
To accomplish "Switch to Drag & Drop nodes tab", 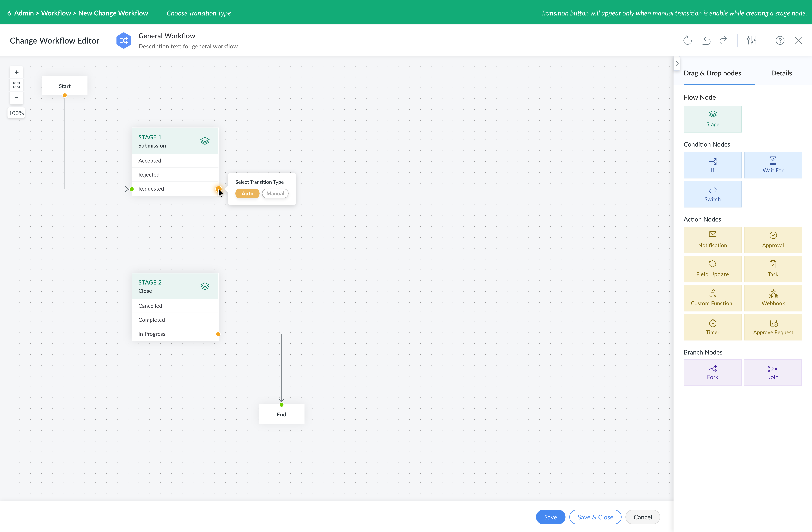I will (712, 73).
